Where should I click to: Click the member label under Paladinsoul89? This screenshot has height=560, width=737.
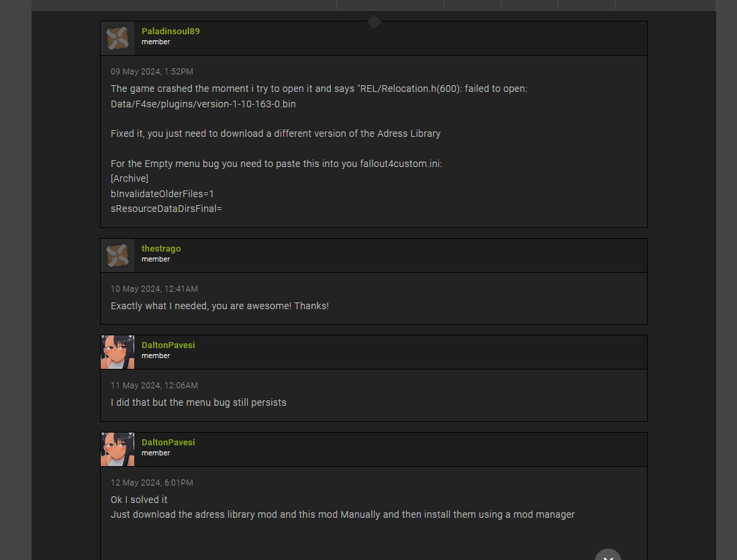tap(156, 42)
